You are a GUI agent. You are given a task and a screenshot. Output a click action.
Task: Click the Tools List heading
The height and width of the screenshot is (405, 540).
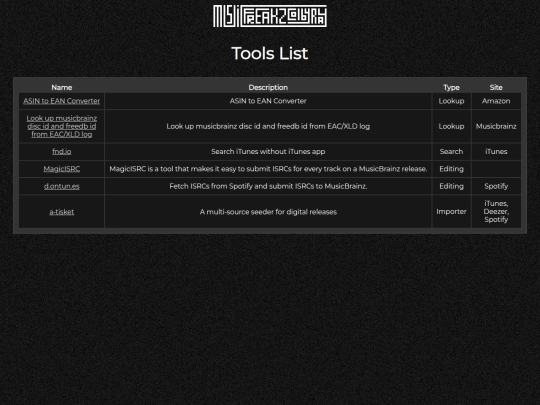point(270,53)
